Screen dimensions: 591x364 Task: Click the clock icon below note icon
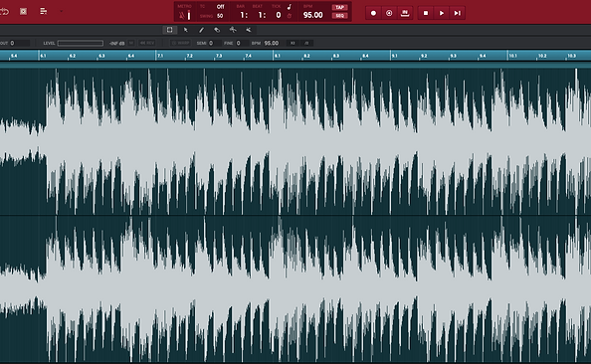tap(290, 16)
